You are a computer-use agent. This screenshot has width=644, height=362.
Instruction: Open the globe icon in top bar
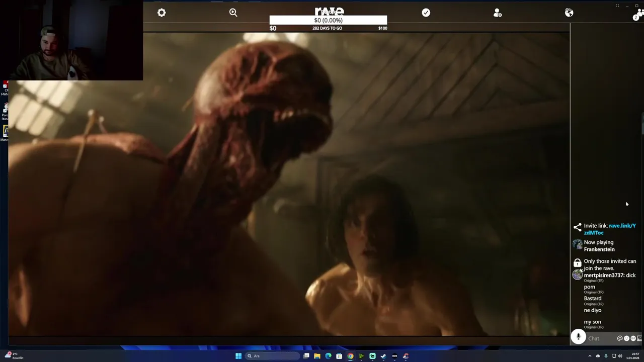(569, 13)
